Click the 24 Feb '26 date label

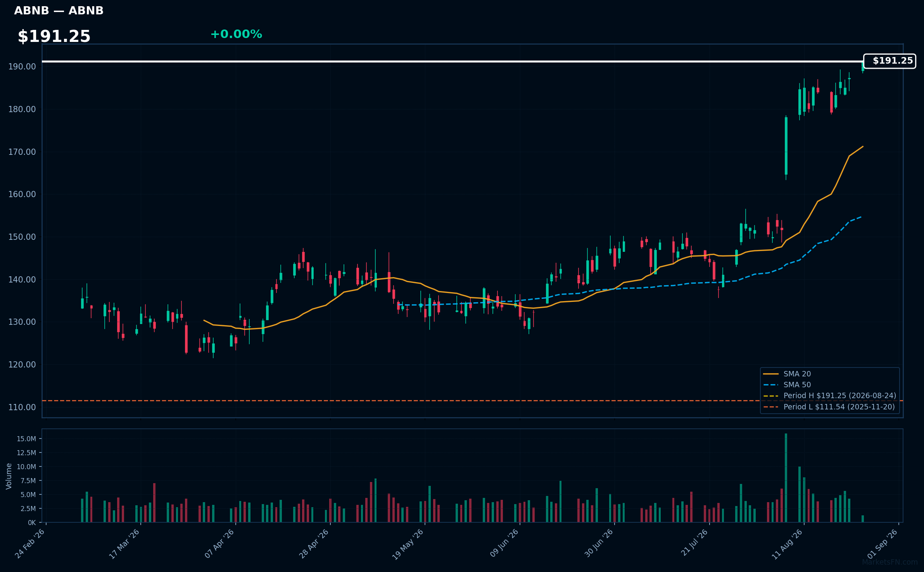click(30, 544)
